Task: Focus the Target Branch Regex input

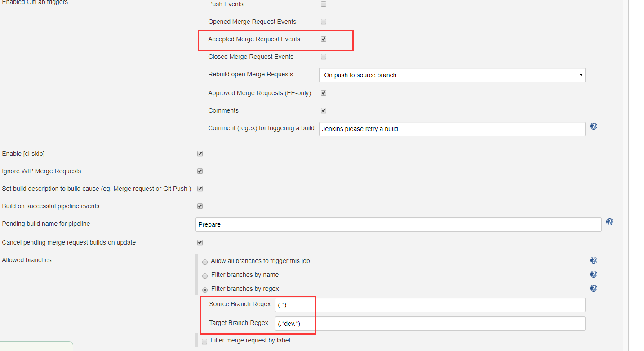Action: pyautogui.click(x=430, y=324)
